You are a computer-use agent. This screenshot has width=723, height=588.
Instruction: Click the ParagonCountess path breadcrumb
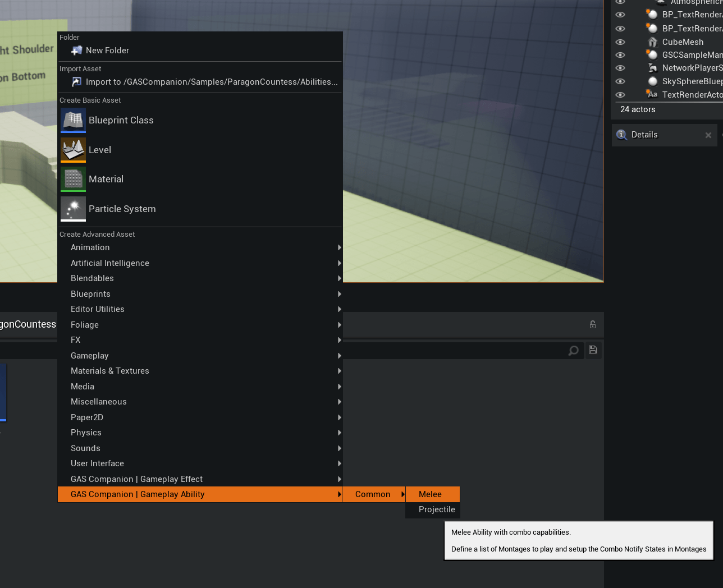28,324
